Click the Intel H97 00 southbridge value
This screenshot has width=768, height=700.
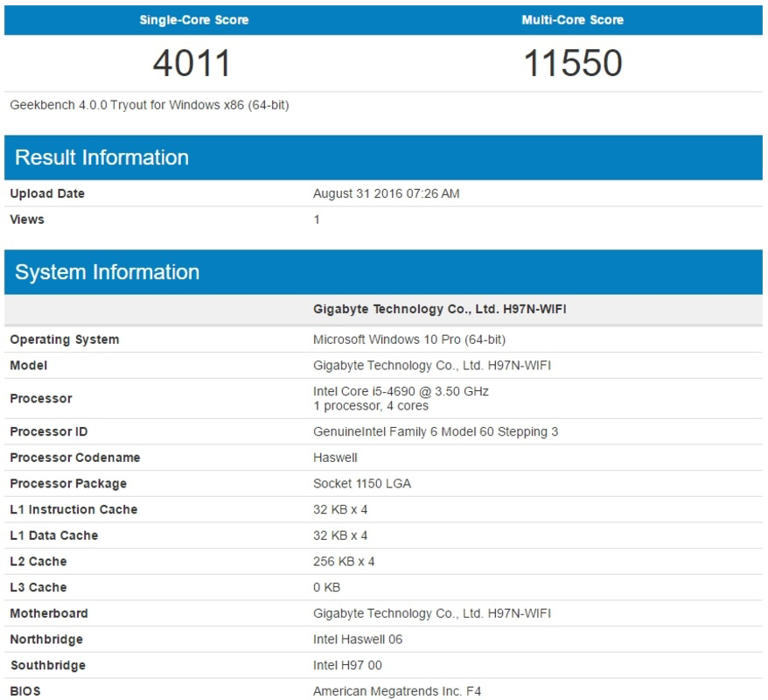[x=351, y=665]
